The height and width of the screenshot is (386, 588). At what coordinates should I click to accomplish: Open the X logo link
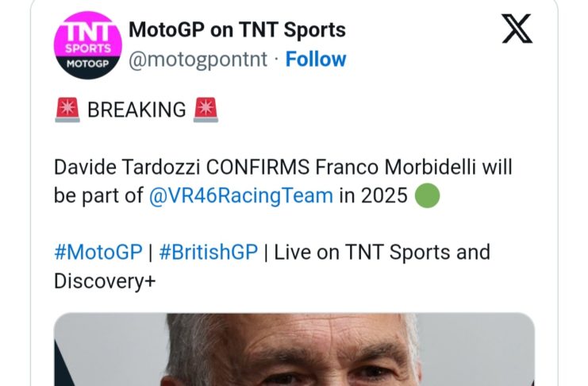click(517, 30)
